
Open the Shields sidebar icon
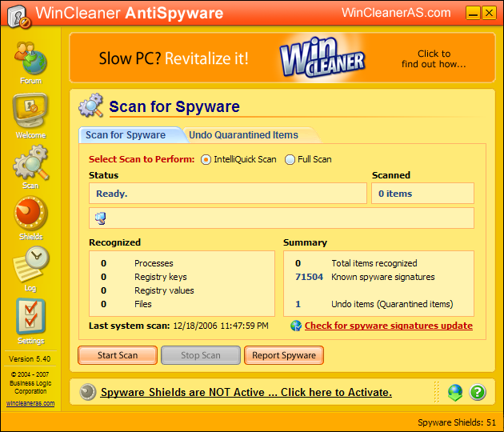tap(30, 215)
